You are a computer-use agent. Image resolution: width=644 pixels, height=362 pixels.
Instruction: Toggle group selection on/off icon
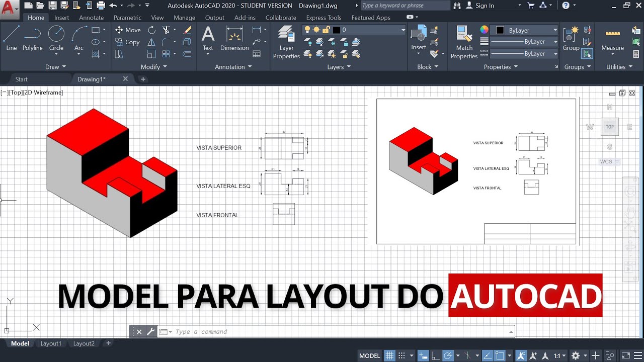tap(587, 54)
